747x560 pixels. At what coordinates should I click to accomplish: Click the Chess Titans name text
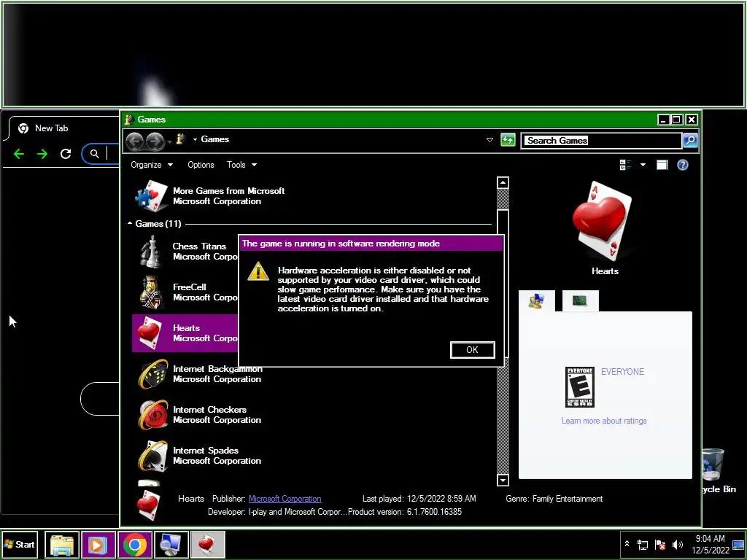tap(199, 246)
